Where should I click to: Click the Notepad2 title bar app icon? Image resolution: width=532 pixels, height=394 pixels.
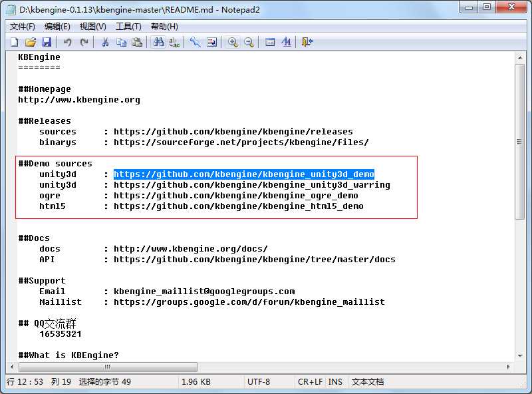[x=11, y=10]
